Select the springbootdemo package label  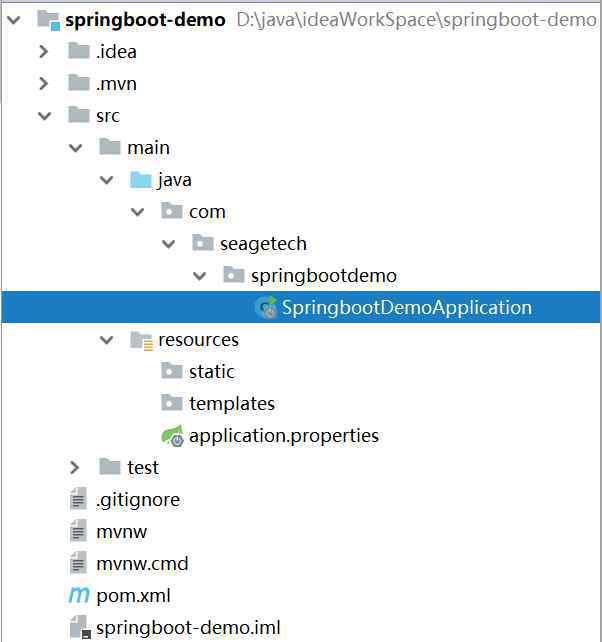[324, 276]
